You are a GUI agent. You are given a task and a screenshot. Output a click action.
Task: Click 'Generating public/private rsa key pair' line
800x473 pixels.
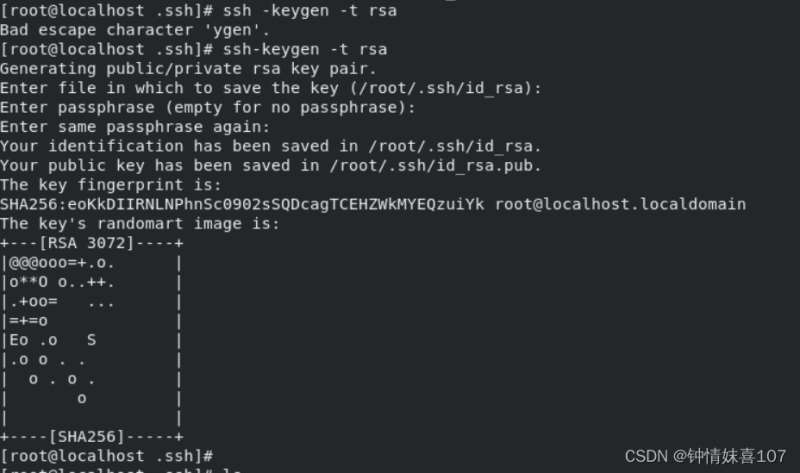(188, 68)
